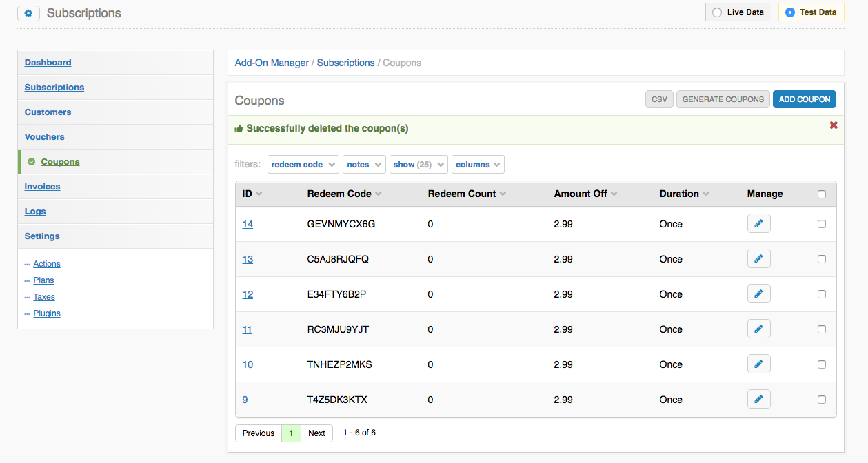Click the Previous pagination button
The height and width of the screenshot is (463, 868).
(259, 433)
